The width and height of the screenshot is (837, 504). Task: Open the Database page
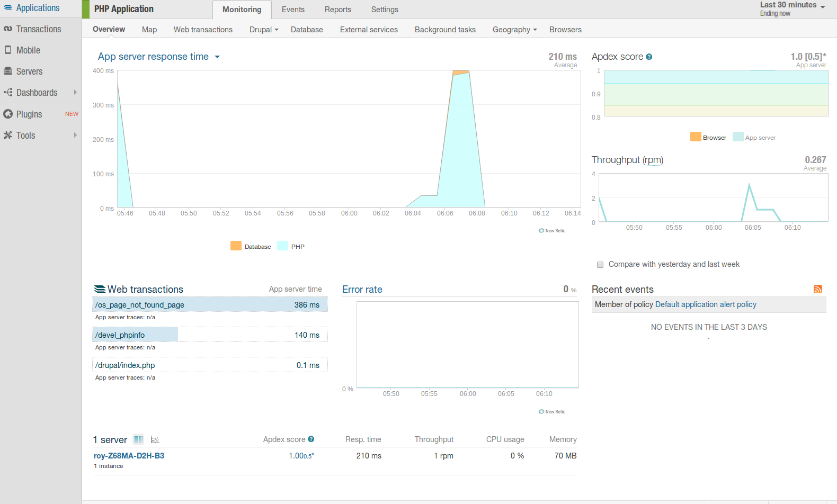307,30
